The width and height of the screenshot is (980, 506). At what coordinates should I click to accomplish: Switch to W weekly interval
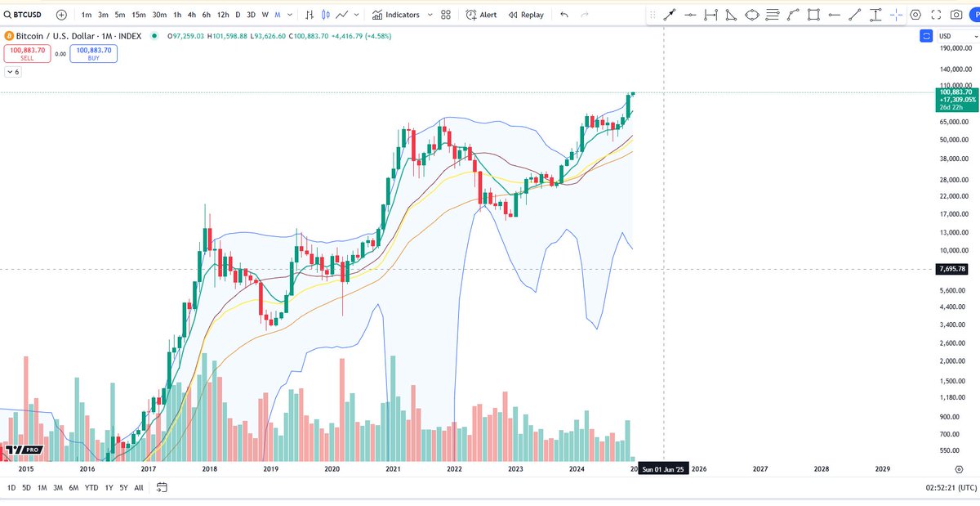point(265,15)
